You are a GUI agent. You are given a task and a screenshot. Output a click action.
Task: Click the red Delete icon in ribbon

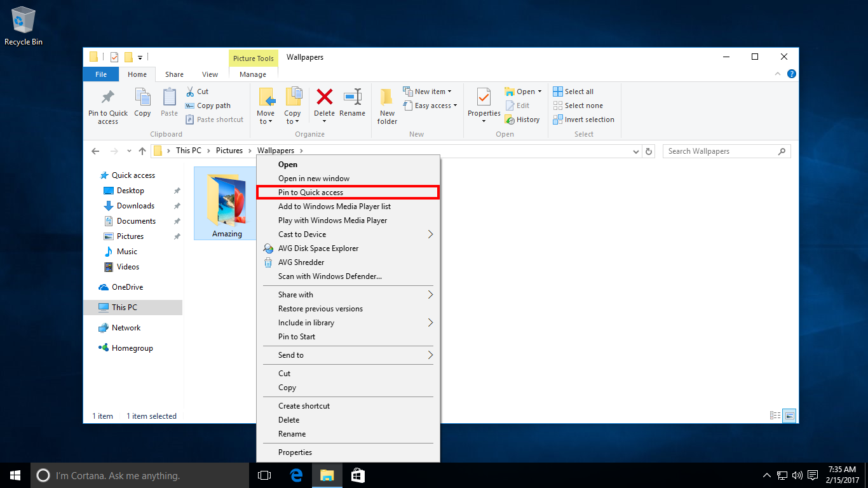325,97
